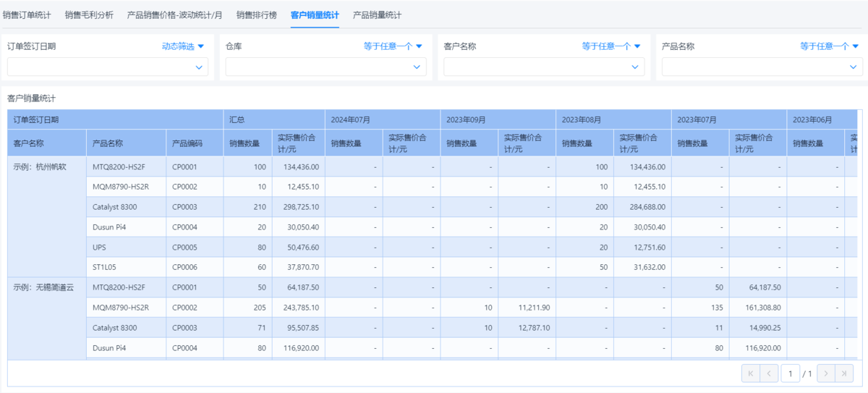Select the 示例：杭州帆软 customer cell
The height and width of the screenshot is (393, 868).
point(47,217)
